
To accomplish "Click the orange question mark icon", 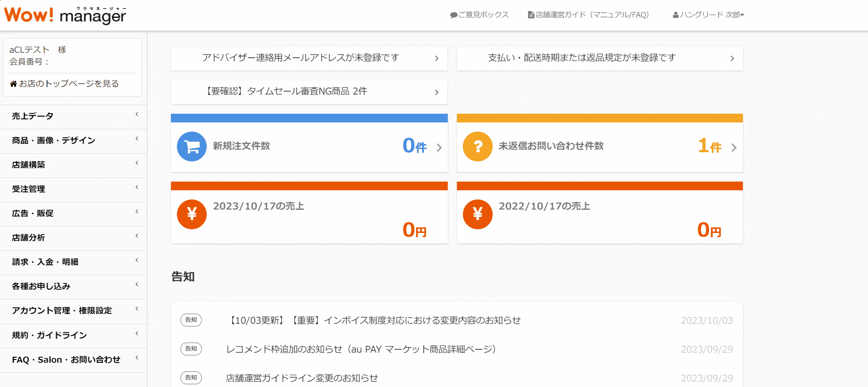I will [478, 147].
